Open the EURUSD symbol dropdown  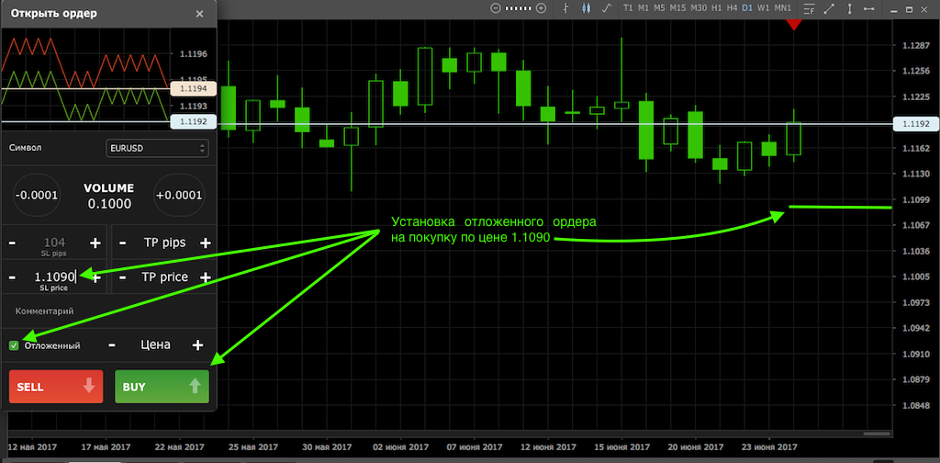156,147
